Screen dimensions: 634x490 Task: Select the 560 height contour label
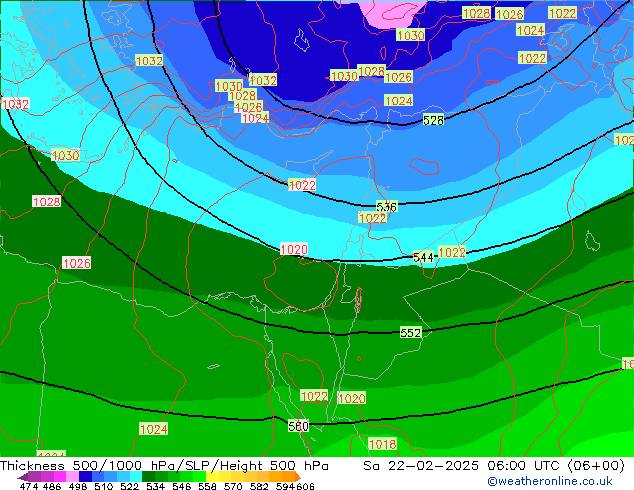[x=298, y=426]
